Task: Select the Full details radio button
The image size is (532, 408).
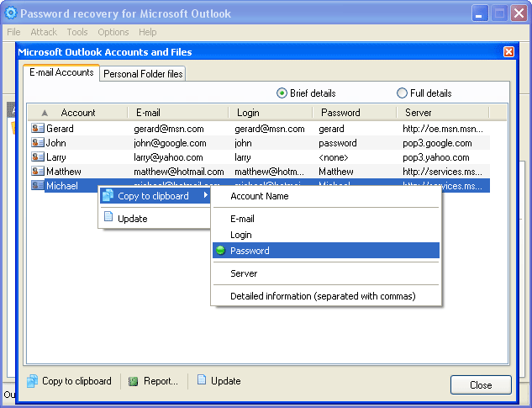Action: click(402, 93)
